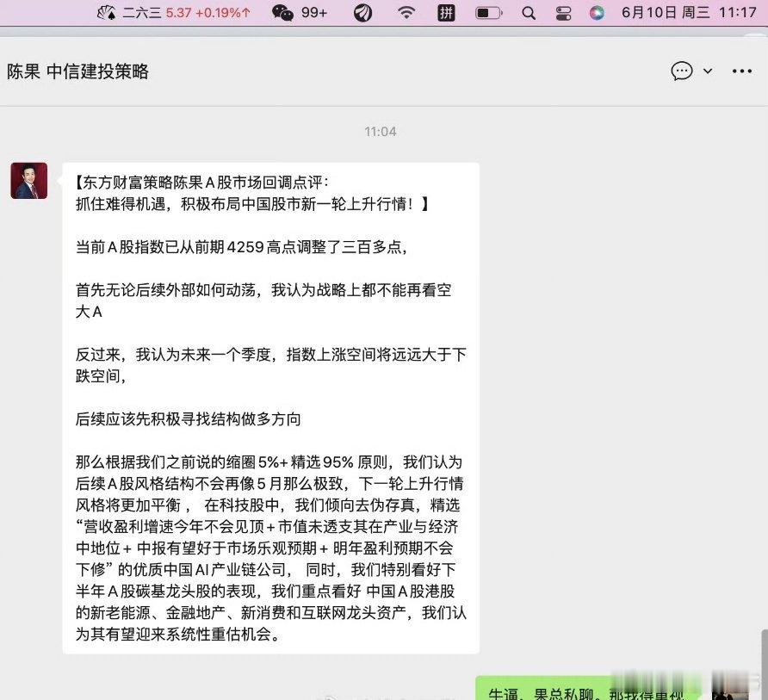Switch input method via the 拼 icon

click(x=446, y=13)
